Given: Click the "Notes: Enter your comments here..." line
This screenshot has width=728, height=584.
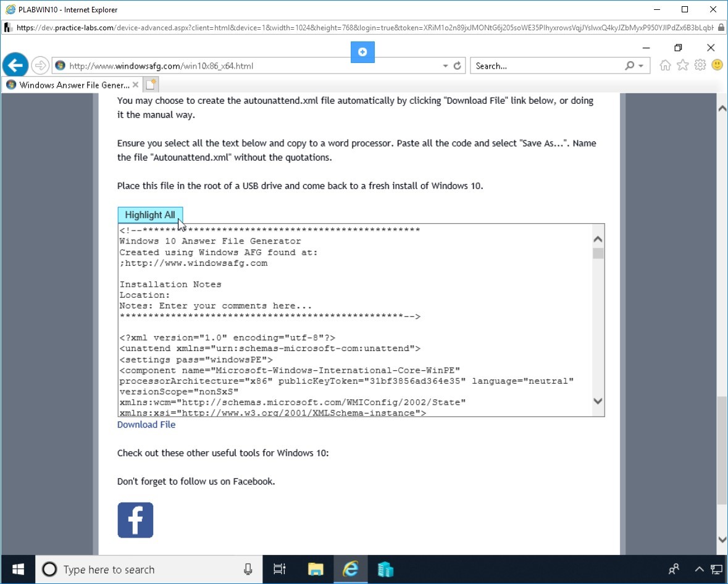Looking at the screenshot, I should click(x=215, y=306).
